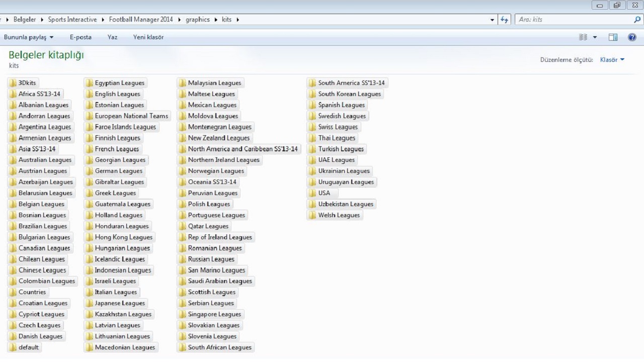Click the Russian Leagues folder icon

[182, 259]
